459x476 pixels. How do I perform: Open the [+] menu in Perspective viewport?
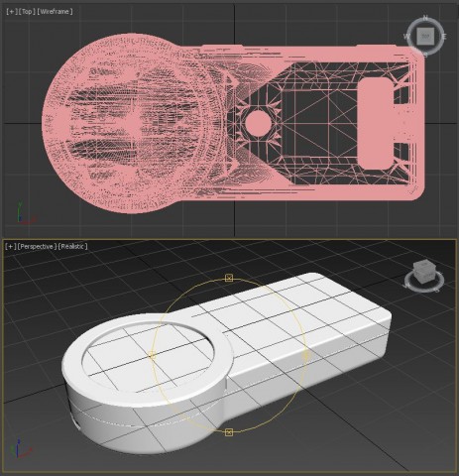click(11, 246)
